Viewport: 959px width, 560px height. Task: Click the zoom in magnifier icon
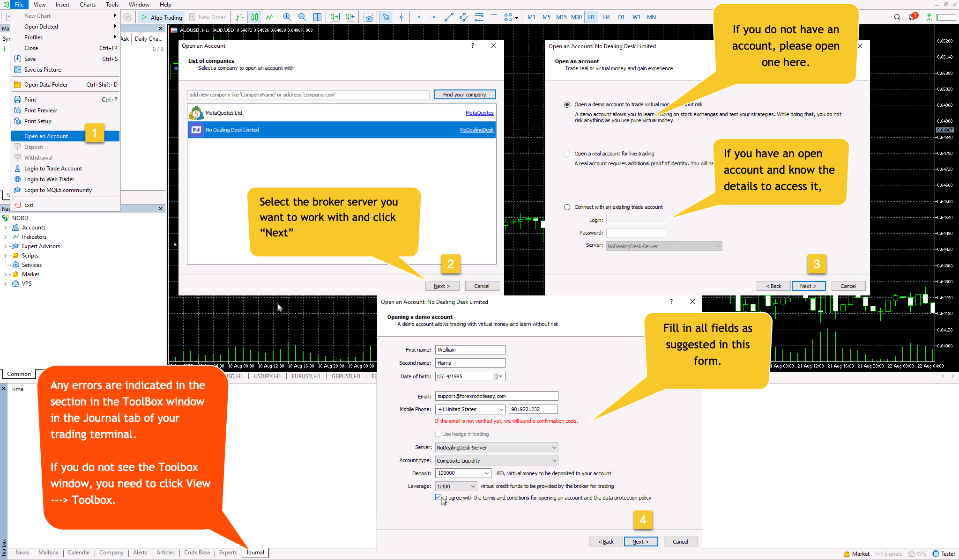tap(287, 17)
